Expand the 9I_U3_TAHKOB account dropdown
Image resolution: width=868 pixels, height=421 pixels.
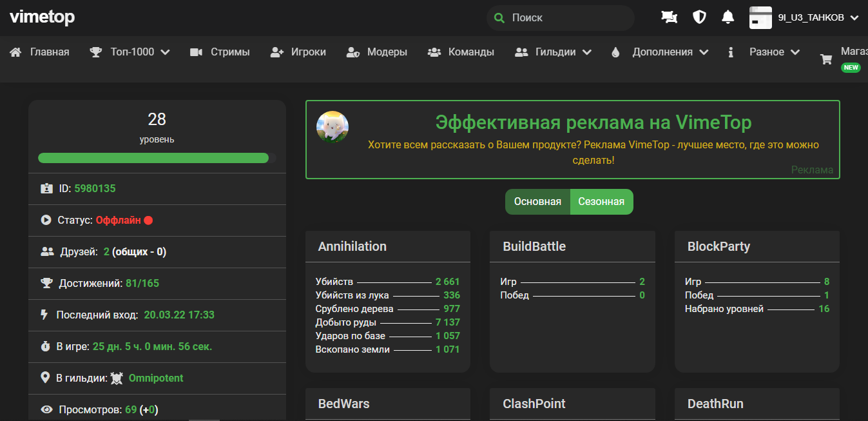click(854, 18)
